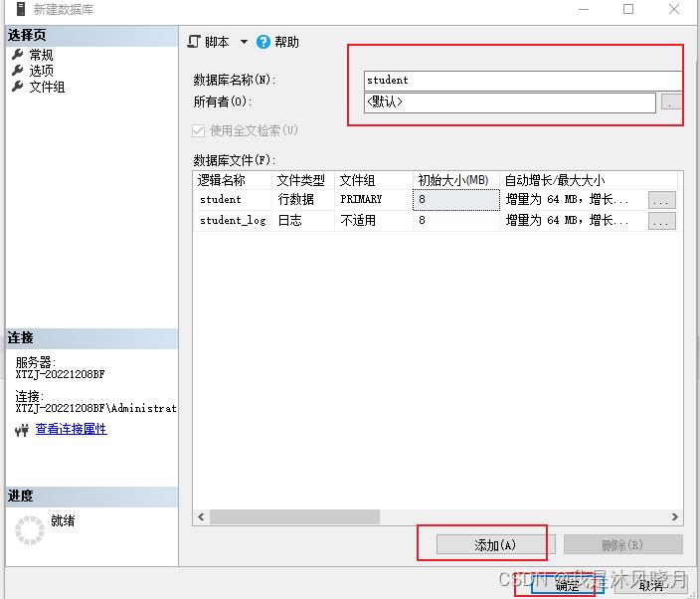This screenshot has width=700, height=599.
Task: Expand the 脚本 dropdown arrow
Action: coord(244,42)
